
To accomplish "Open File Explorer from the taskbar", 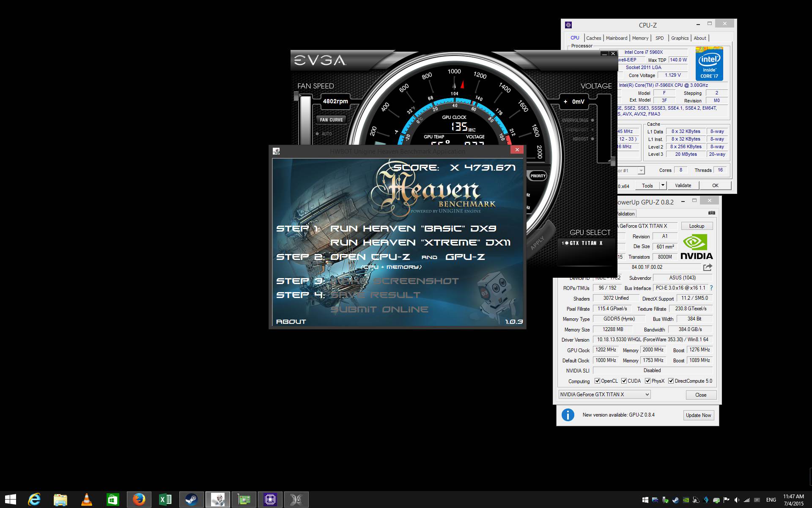I will (x=60, y=500).
